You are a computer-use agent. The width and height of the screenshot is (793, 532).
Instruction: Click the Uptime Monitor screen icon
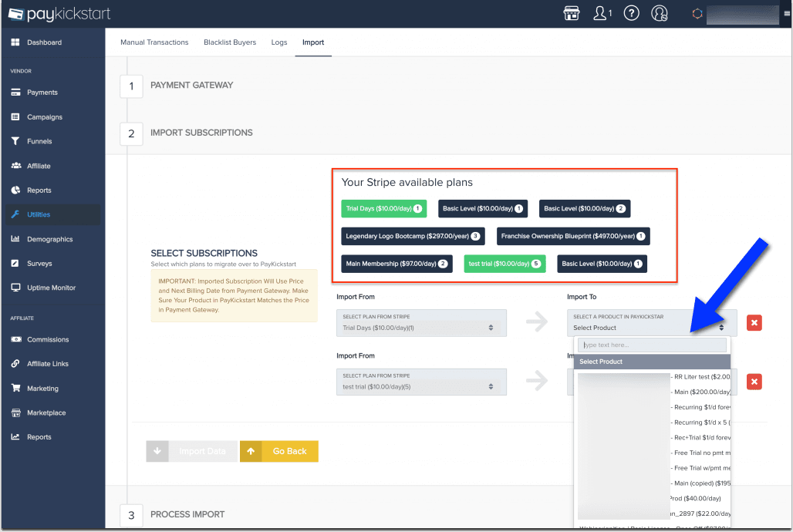[15, 288]
